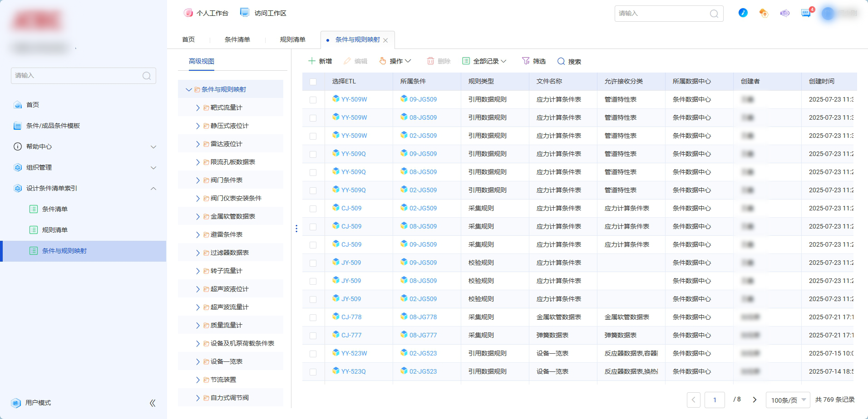The width and height of the screenshot is (868, 419).
Task: Click the orange cloud upload icon
Action: pos(764,13)
